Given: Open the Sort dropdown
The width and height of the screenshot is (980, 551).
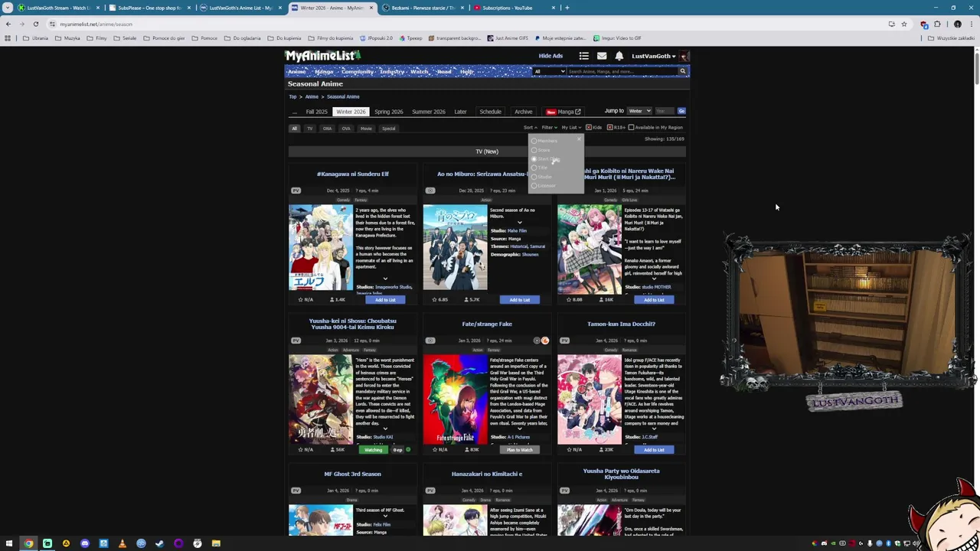Looking at the screenshot, I should (x=530, y=128).
